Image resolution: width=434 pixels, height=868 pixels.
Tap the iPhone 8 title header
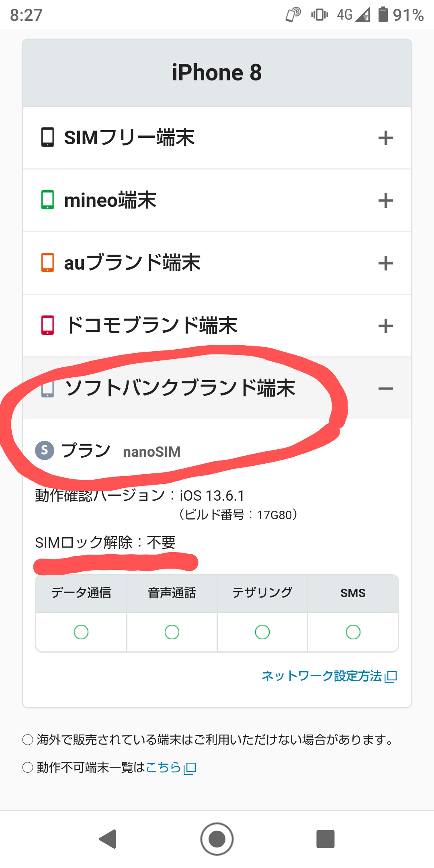[x=217, y=73]
